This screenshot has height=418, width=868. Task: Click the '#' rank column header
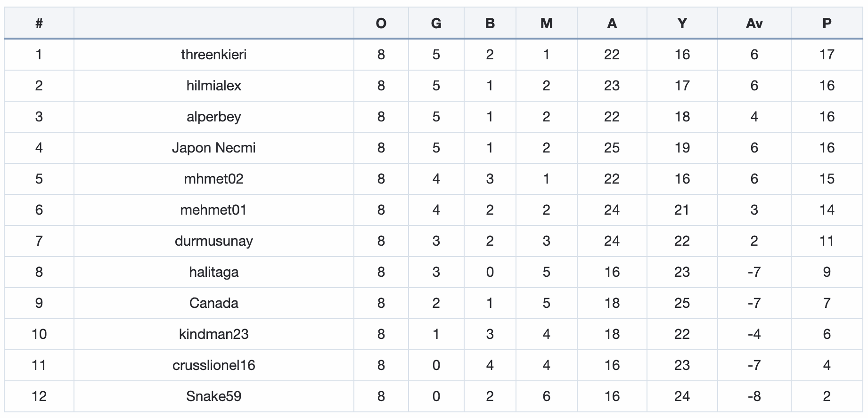(39, 23)
